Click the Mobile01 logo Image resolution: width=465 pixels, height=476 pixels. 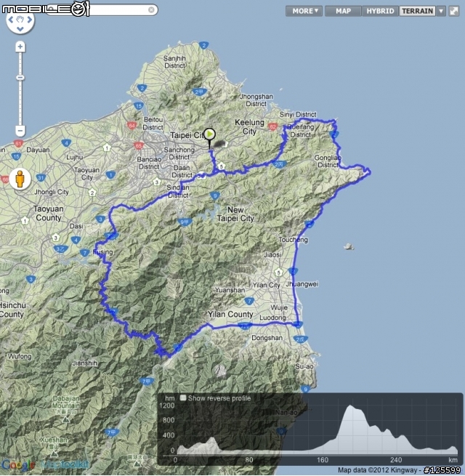[46, 9]
